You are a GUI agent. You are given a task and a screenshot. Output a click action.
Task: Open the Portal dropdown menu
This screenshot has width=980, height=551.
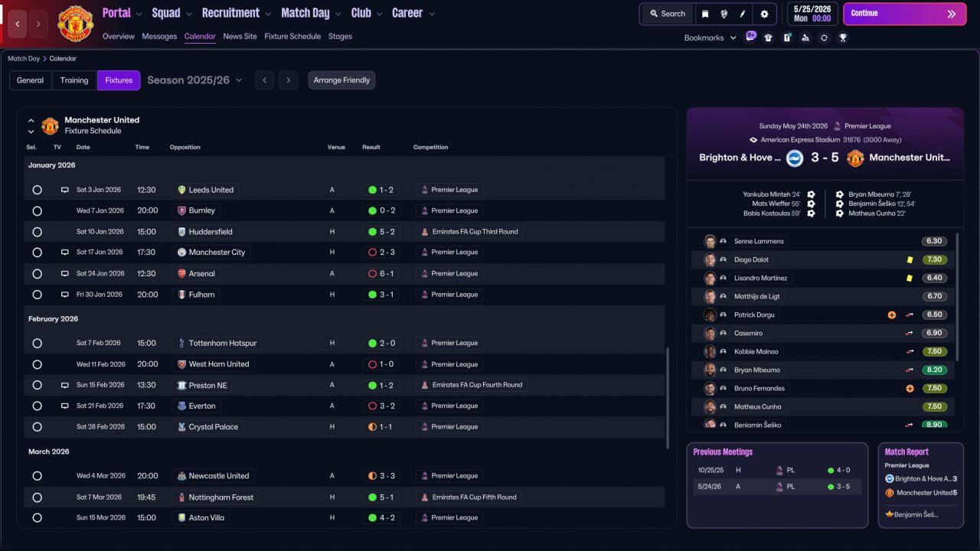tap(122, 13)
